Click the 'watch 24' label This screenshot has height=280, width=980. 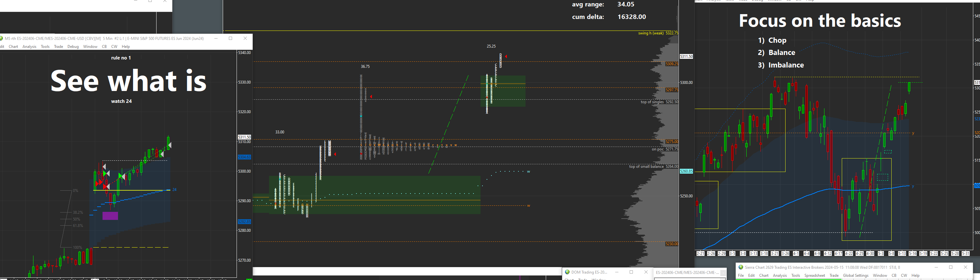tap(121, 101)
